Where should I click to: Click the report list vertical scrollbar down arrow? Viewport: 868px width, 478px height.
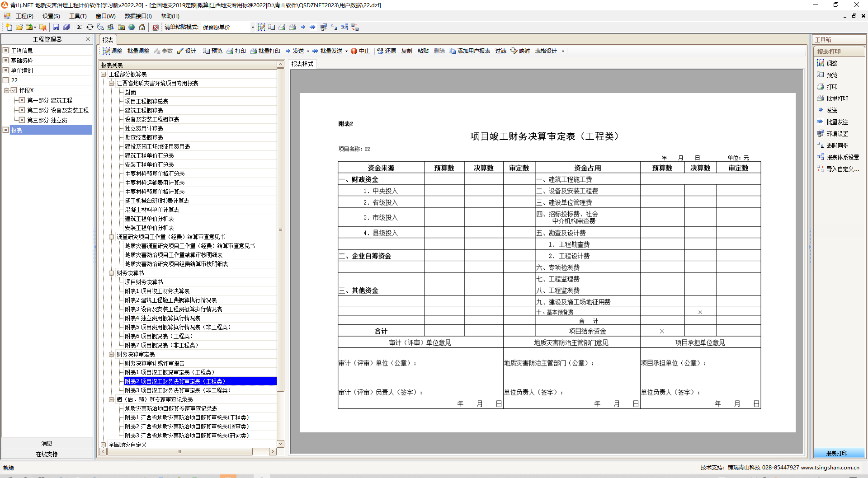tap(280, 444)
